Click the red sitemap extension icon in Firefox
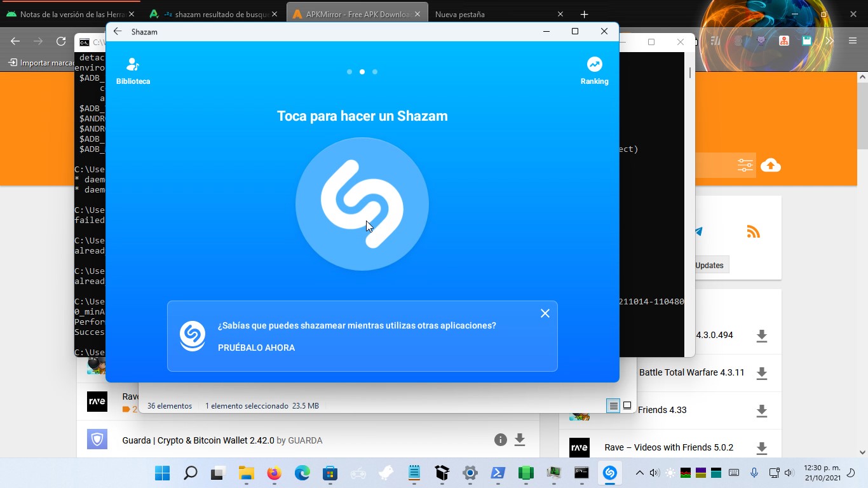Viewport: 868px width, 488px height. click(784, 41)
